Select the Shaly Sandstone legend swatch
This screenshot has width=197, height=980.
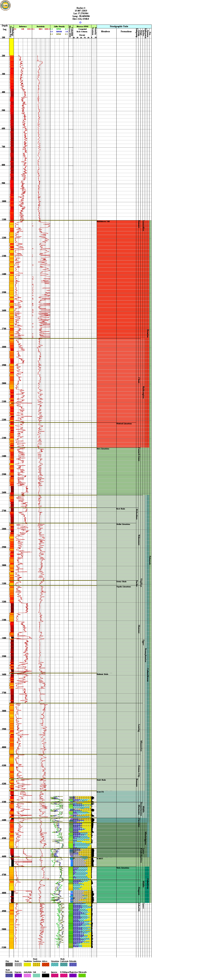point(37,964)
